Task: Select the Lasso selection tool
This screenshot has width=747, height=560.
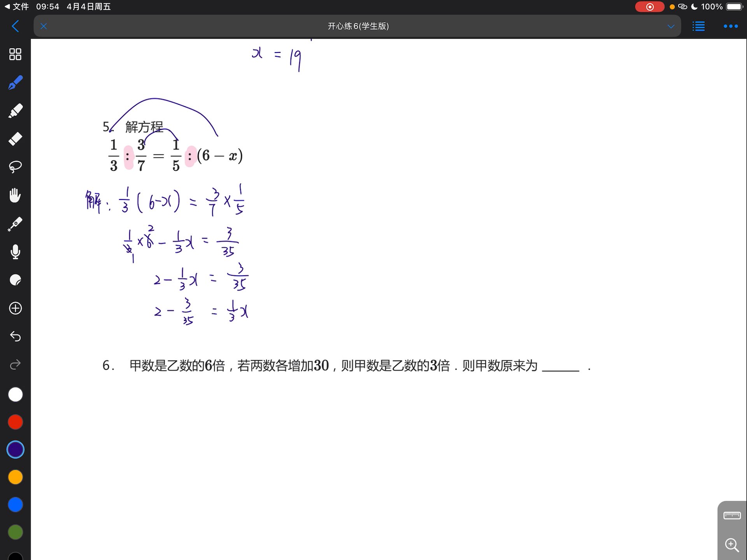Action: click(15, 167)
